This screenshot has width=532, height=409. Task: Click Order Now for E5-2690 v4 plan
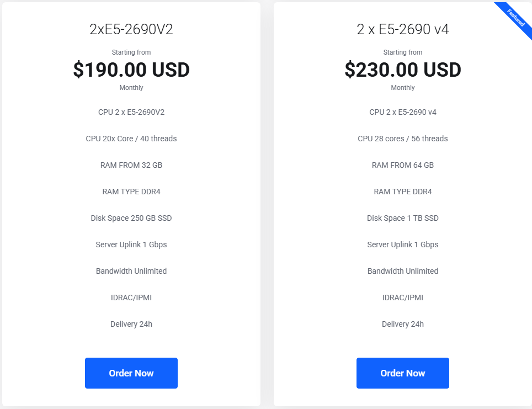[403, 373]
